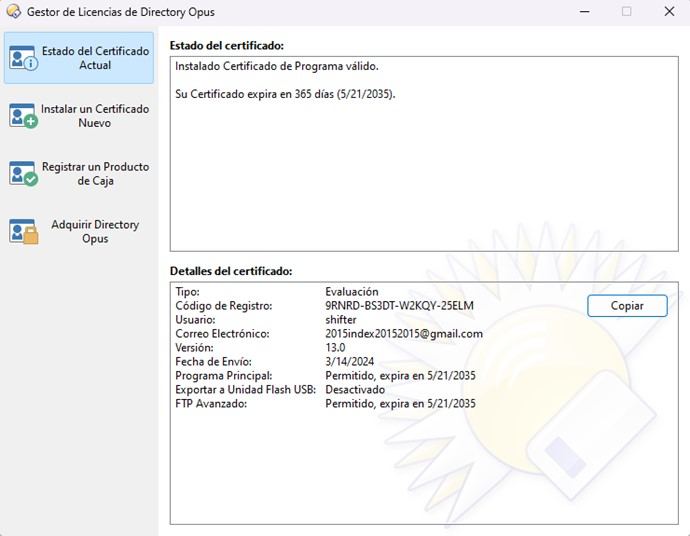The height and width of the screenshot is (536, 690).
Task: Click the email 2015index20152015@gmail.com
Action: tap(404, 334)
